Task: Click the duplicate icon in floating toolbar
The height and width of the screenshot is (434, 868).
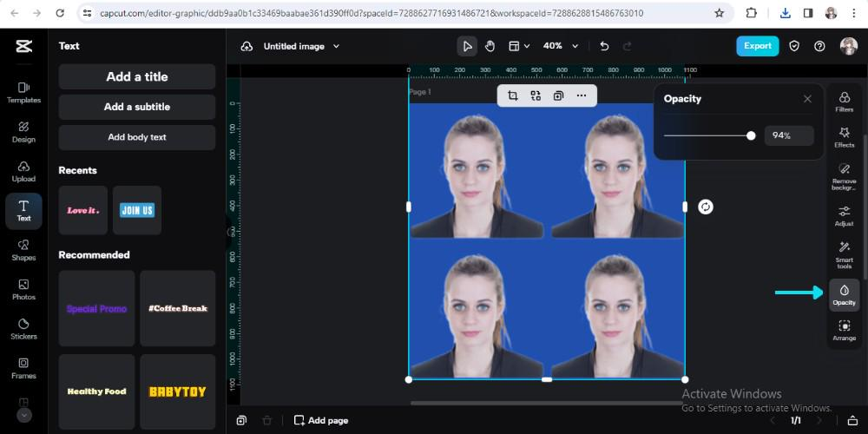Action: pyautogui.click(x=558, y=95)
